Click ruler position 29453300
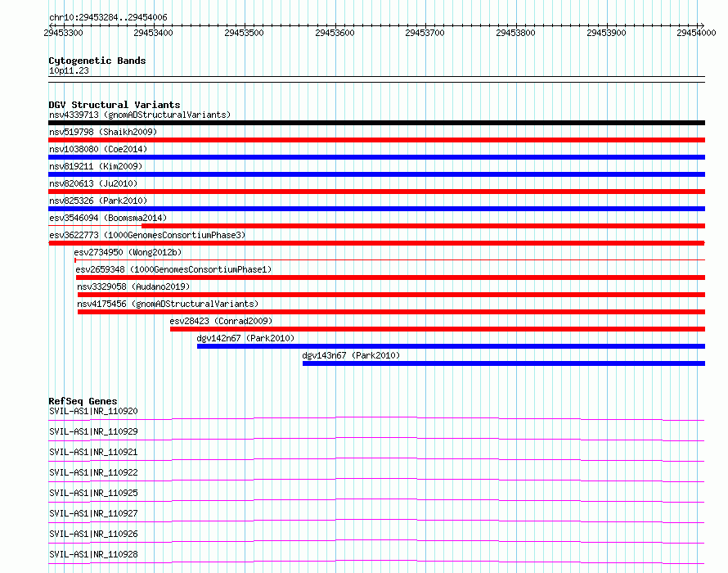The image size is (728, 573). pyautogui.click(x=63, y=33)
